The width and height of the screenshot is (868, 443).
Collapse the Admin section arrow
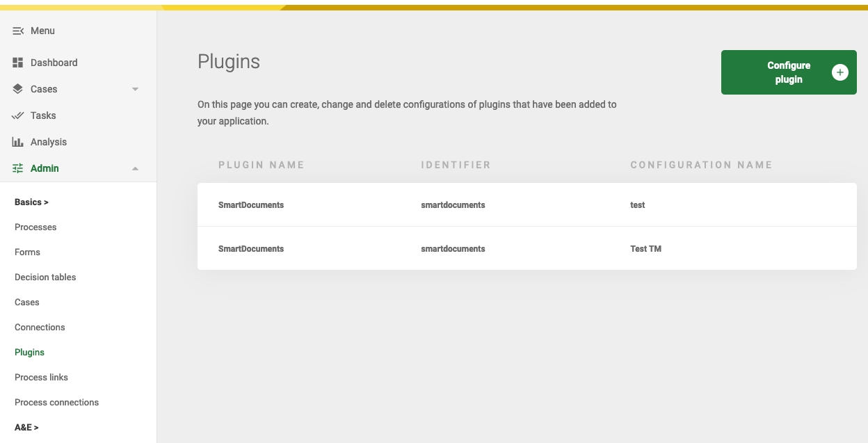point(135,168)
